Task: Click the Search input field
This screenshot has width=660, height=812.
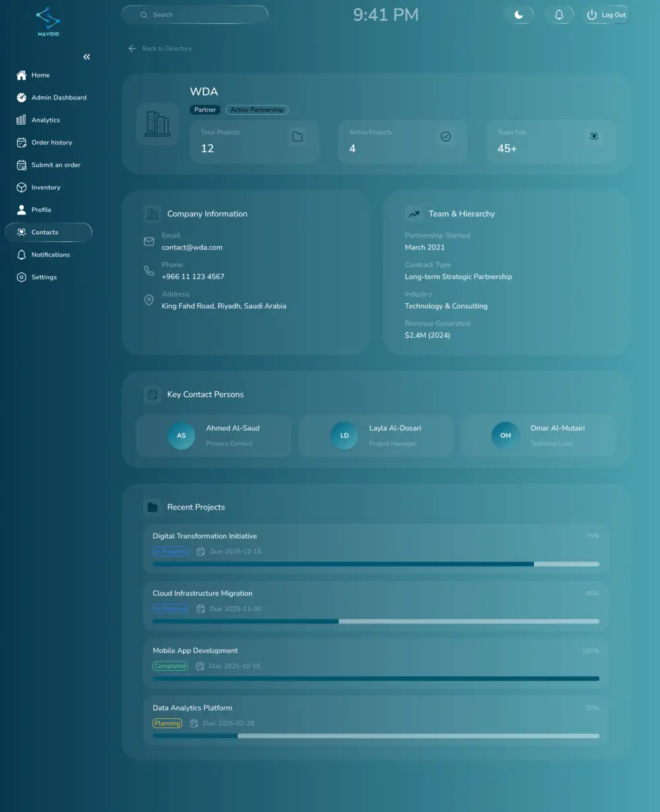Action: 194,14
